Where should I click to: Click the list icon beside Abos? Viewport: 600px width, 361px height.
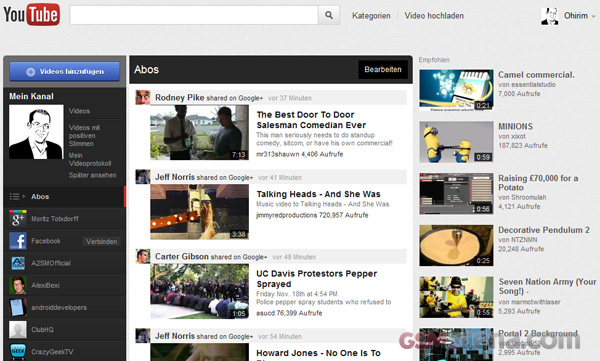tap(15, 196)
